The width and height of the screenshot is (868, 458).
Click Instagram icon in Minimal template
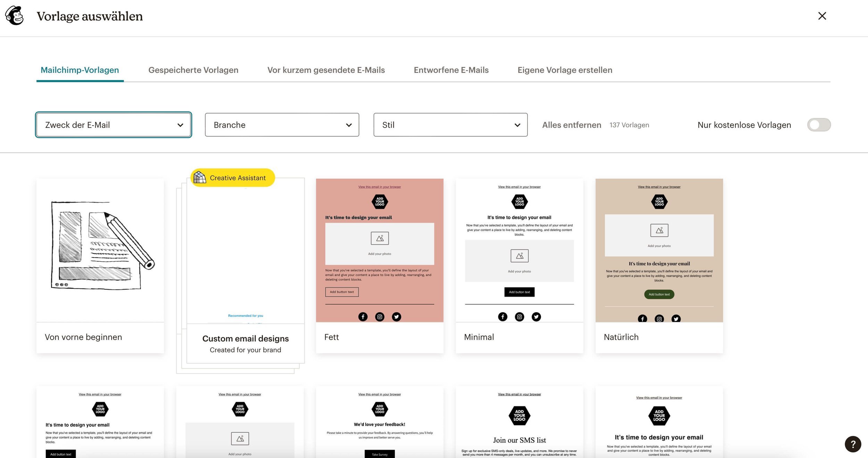click(519, 316)
